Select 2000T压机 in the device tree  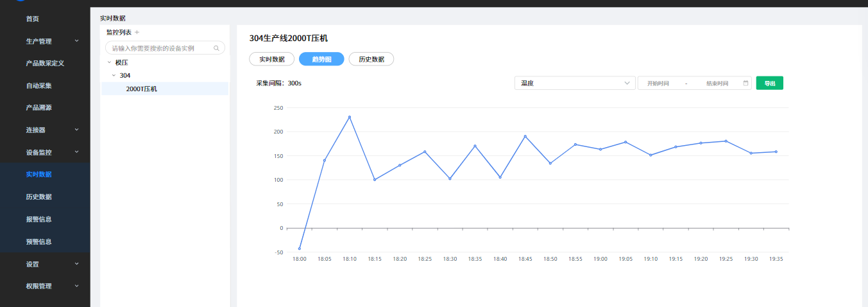pos(141,89)
